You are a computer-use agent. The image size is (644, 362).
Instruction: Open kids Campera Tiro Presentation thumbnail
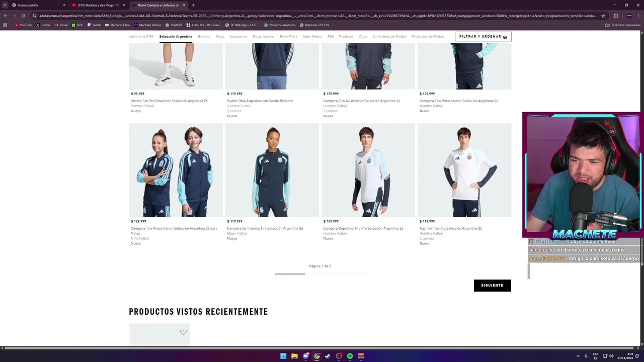[x=176, y=170]
